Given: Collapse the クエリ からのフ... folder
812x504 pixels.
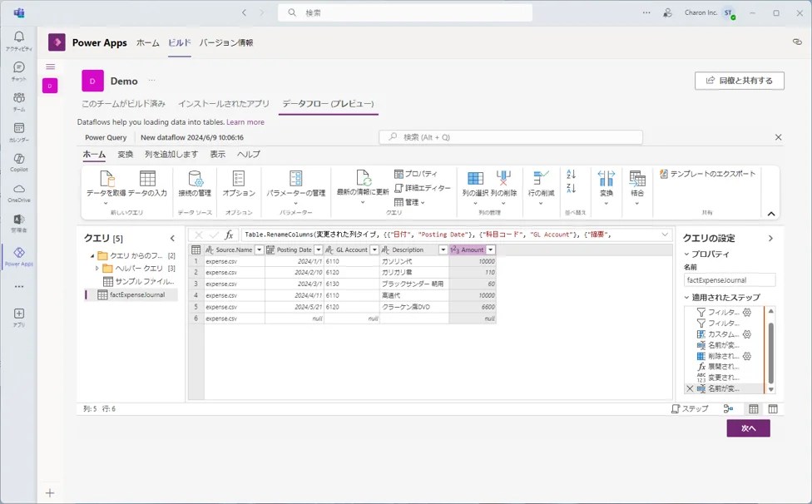Looking at the screenshot, I should (92, 255).
